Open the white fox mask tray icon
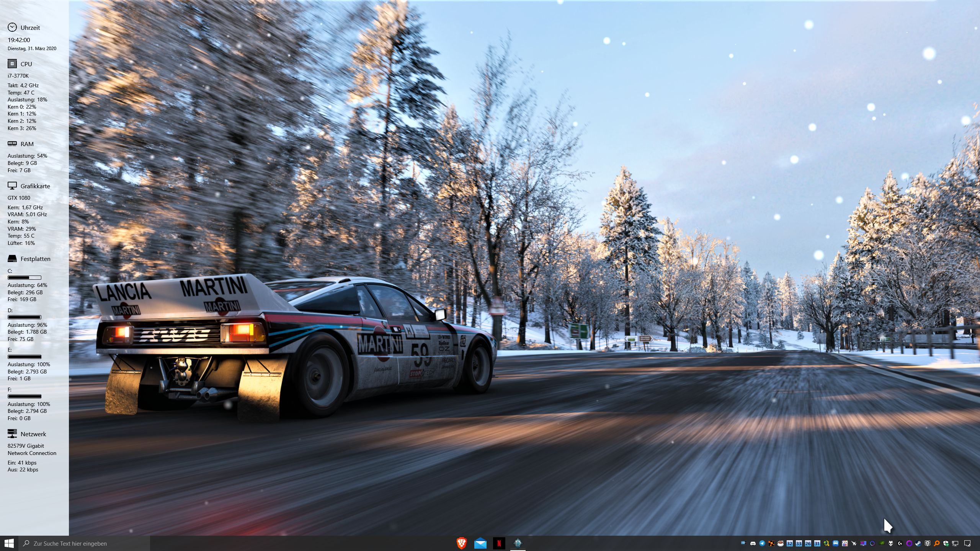This screenshot has height=551, width=980. [891, 543]
